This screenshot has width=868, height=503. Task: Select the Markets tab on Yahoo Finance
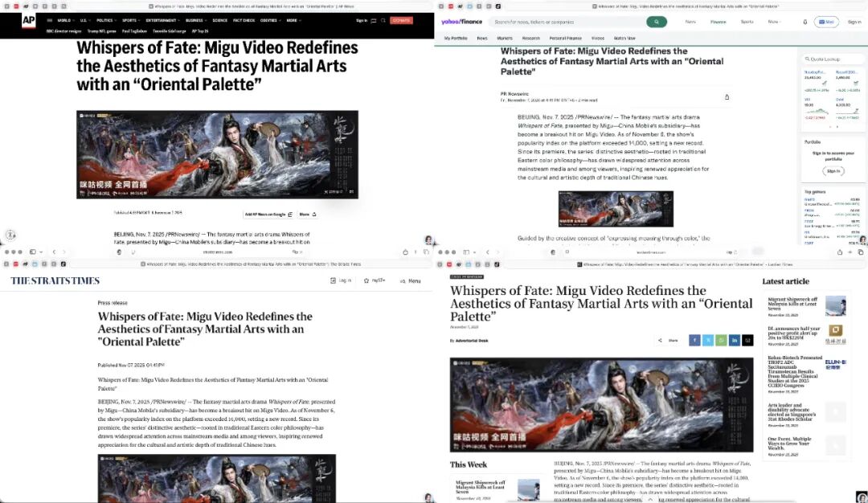[505, 38]
